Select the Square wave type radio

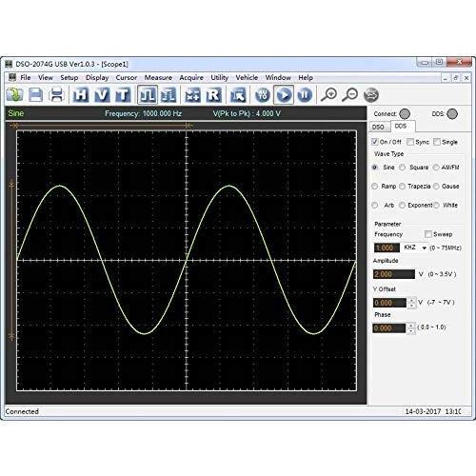(x=403, y=168)
